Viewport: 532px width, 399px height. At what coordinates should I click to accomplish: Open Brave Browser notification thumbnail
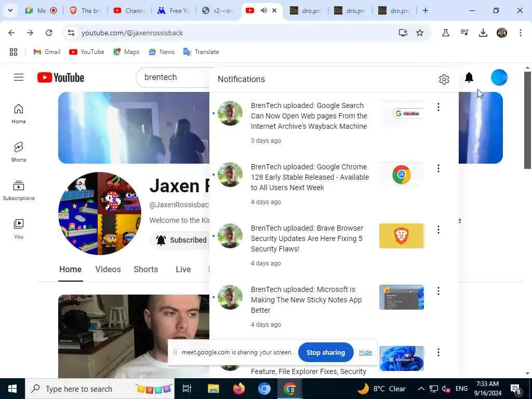click(402, 236)
